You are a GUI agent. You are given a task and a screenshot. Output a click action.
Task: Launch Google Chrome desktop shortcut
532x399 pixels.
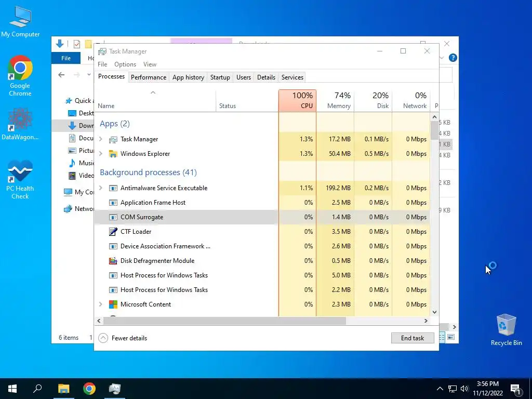[x=20, y=76]
